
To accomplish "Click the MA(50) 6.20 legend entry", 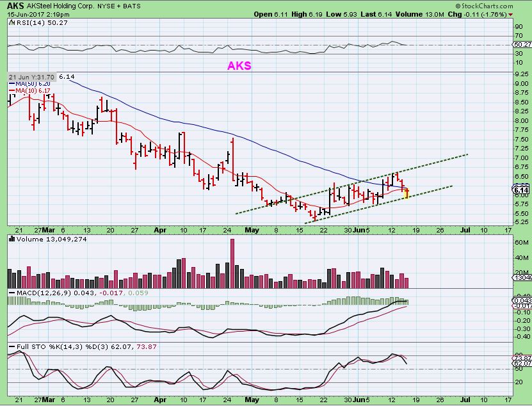I will [x=30, y=83].
